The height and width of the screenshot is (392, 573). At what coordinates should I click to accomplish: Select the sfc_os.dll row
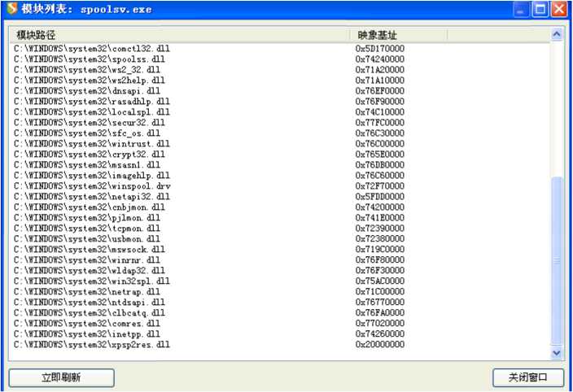pyautogui.click(x=279, y=133)
